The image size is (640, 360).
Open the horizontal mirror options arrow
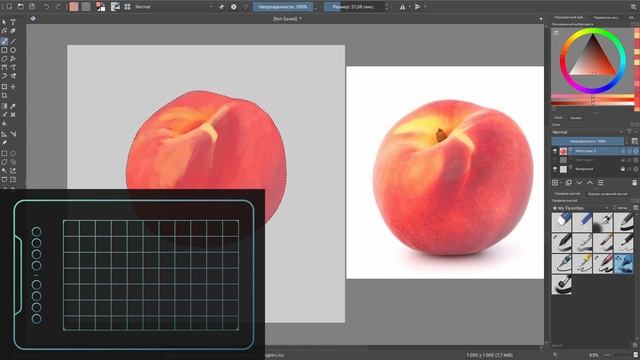pos(409,7)
